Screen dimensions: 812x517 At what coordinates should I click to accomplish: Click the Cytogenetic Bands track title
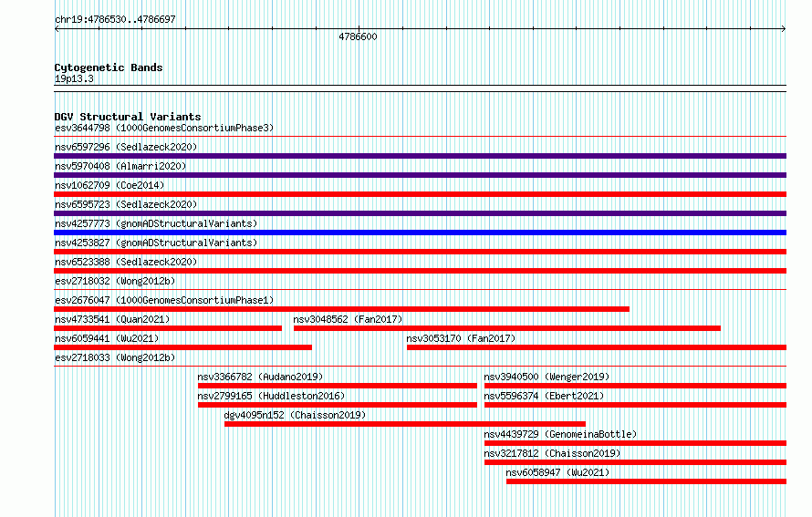tap(109, 67)
